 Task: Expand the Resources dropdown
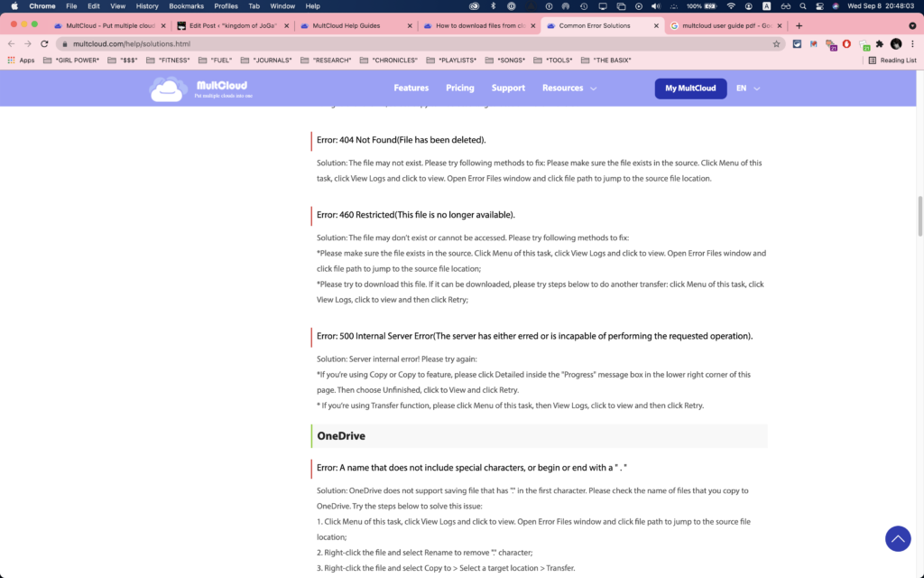(569, 88)
